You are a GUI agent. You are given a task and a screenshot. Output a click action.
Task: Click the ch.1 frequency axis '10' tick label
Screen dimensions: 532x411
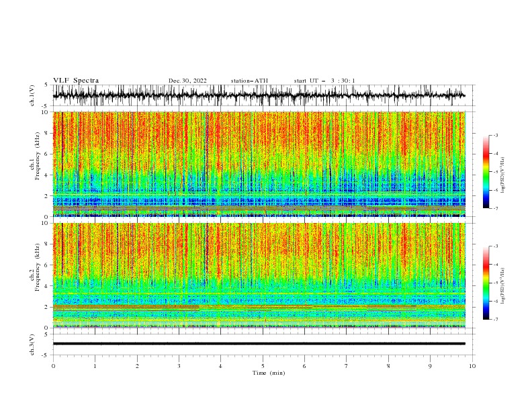click(46, 112)
